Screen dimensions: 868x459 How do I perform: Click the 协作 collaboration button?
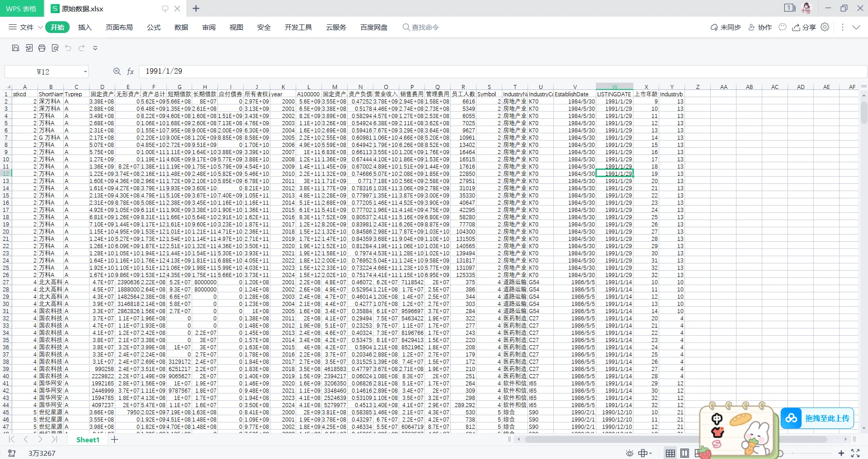point(760,27)
